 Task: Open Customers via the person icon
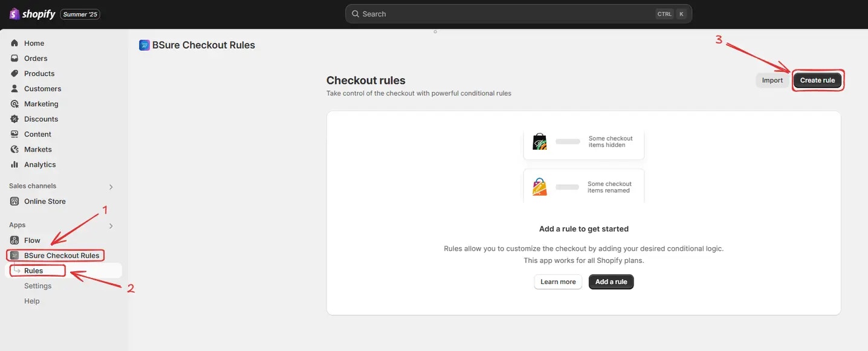[15, 88]
